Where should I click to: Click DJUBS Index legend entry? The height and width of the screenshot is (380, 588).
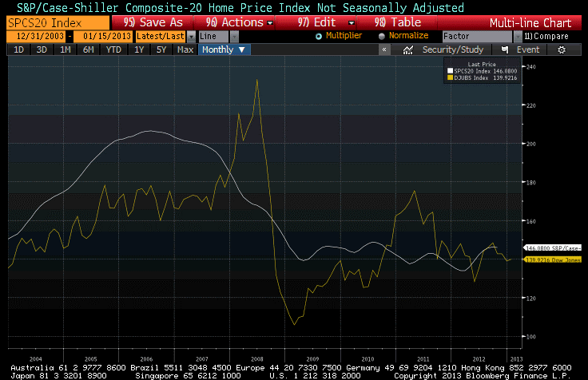coord(483,77)
